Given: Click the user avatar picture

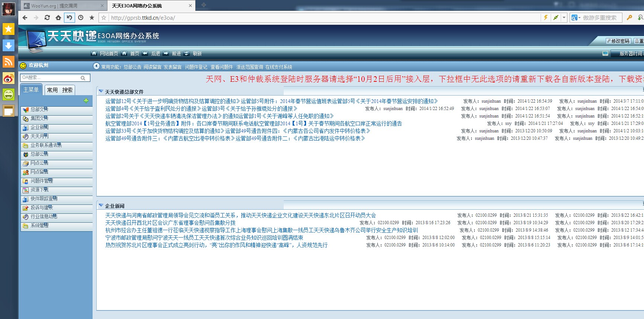Looking at the screenshot, I should tap(9, 9).
